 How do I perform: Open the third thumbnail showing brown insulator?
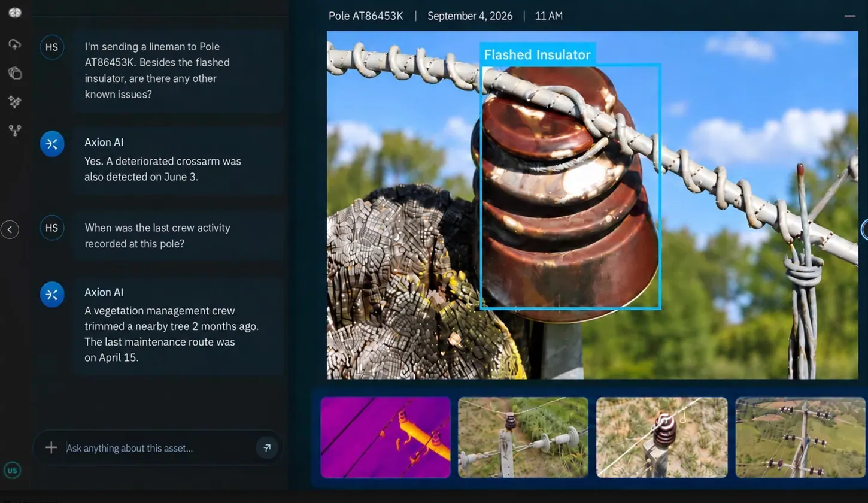(x=661, y=437)
